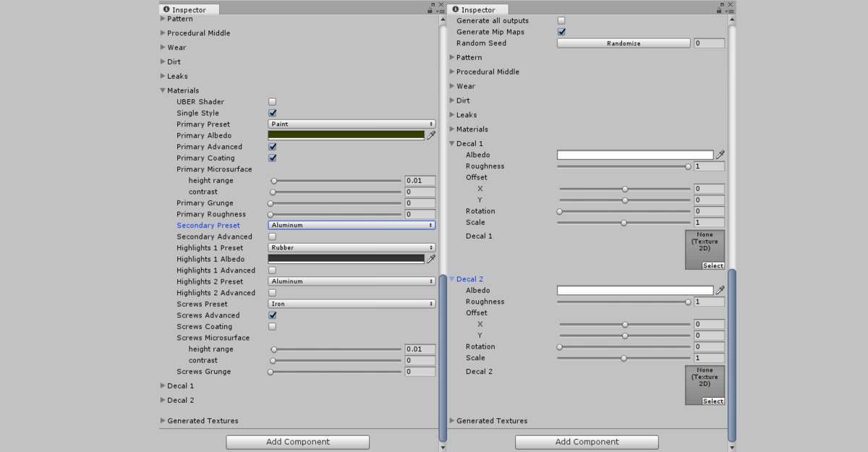Check the Highlights 2 Advanced box

[272, 293]
